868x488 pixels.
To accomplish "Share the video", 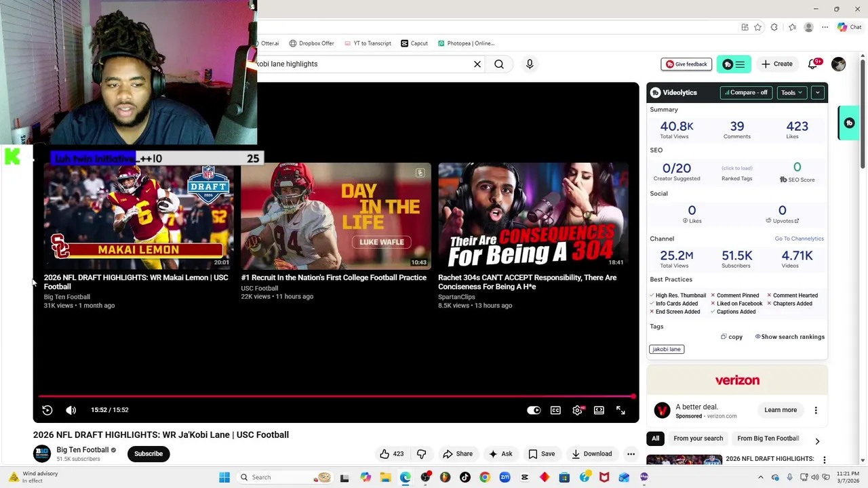I will click(458, 454).
